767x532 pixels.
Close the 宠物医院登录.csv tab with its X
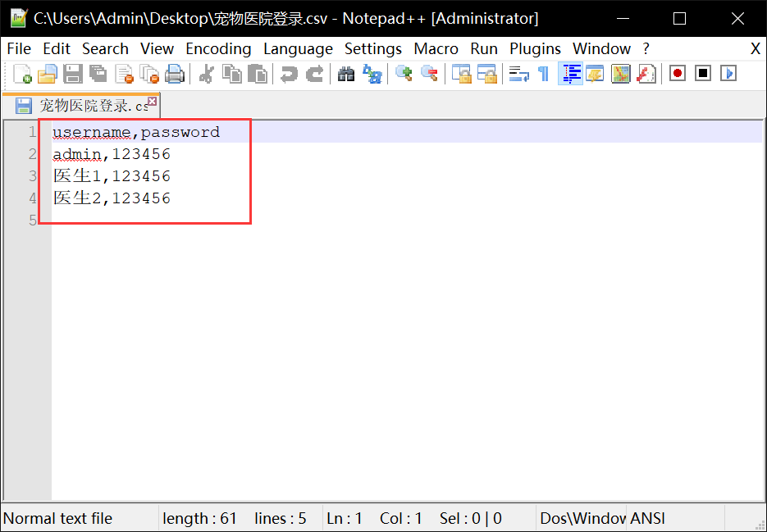(x=152, y=101)
